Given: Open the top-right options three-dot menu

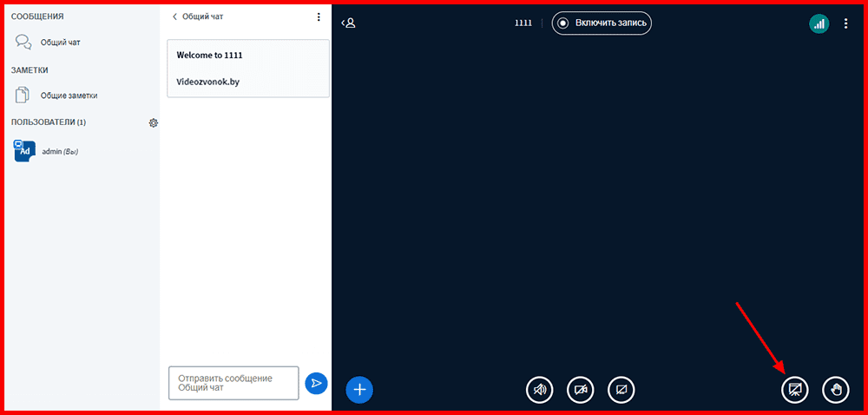Looking at the screenshot, I should pyautogui.click(x=846, y=23).
